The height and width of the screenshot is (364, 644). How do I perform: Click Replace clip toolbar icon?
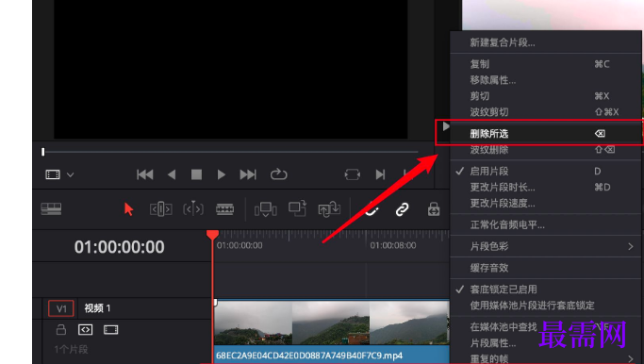click(x=329, y=208)
